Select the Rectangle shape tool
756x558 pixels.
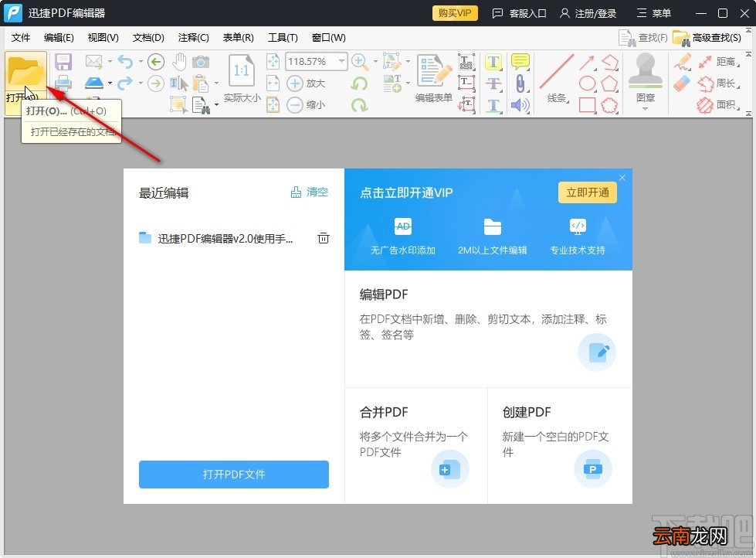[x=587, y=105]
